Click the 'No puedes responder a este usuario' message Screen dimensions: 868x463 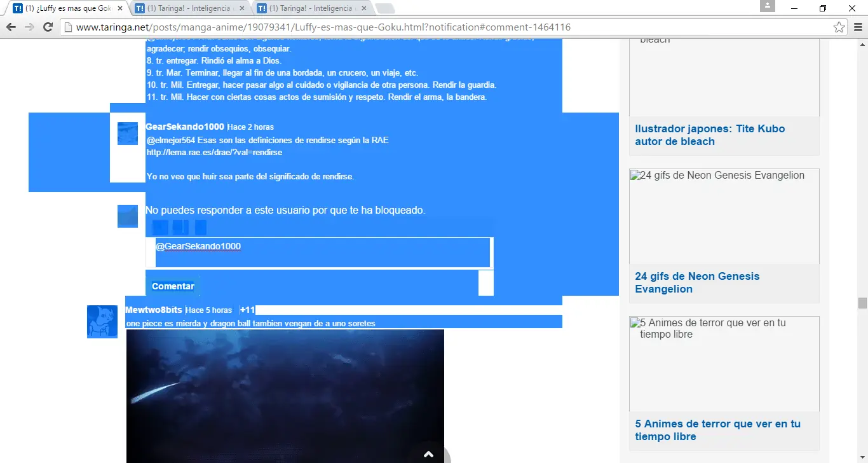285,210
